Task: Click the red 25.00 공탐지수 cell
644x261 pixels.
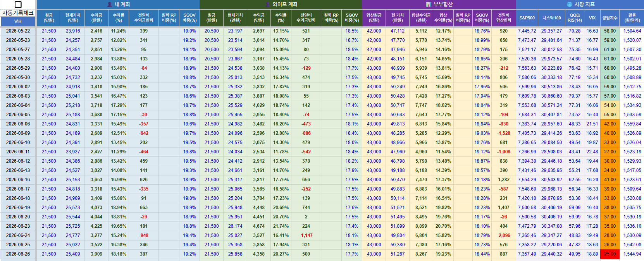Action: 610,254
